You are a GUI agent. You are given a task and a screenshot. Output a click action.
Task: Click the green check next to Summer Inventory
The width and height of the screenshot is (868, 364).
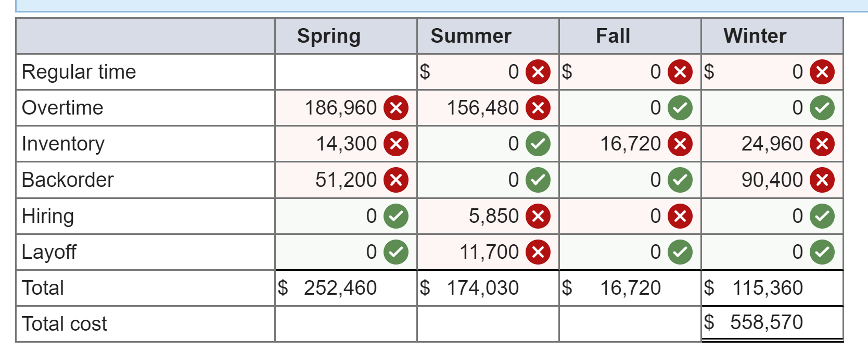click(539, 144)
